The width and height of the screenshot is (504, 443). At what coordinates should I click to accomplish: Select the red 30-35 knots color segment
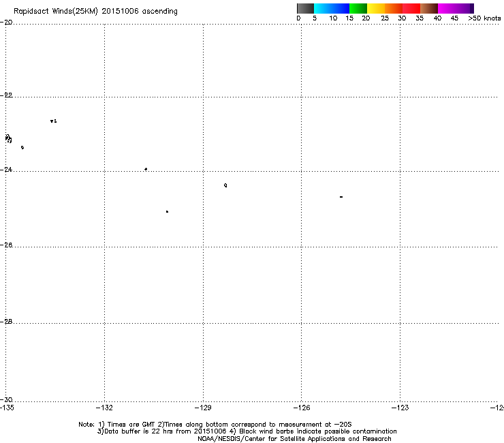coord(411,8)
